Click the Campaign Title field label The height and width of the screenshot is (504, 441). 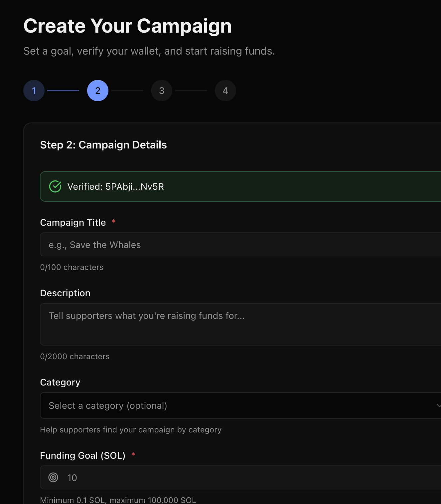coord(73,222)
